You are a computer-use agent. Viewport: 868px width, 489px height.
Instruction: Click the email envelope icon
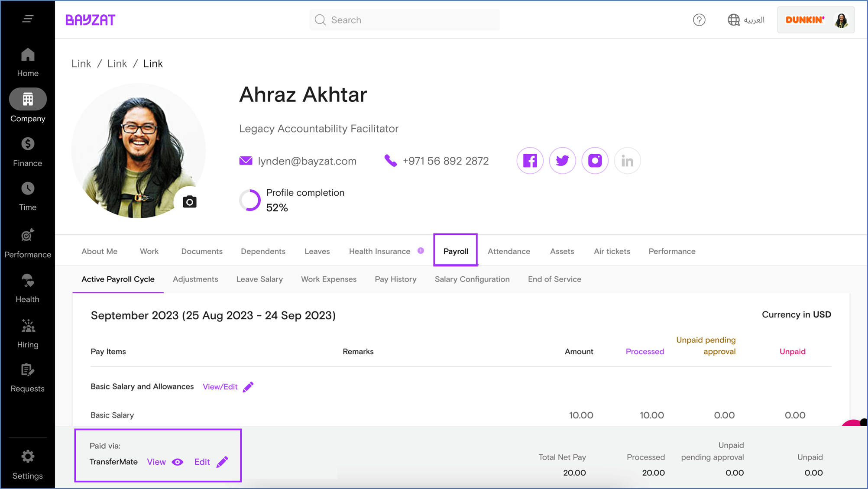click(246, 161)
